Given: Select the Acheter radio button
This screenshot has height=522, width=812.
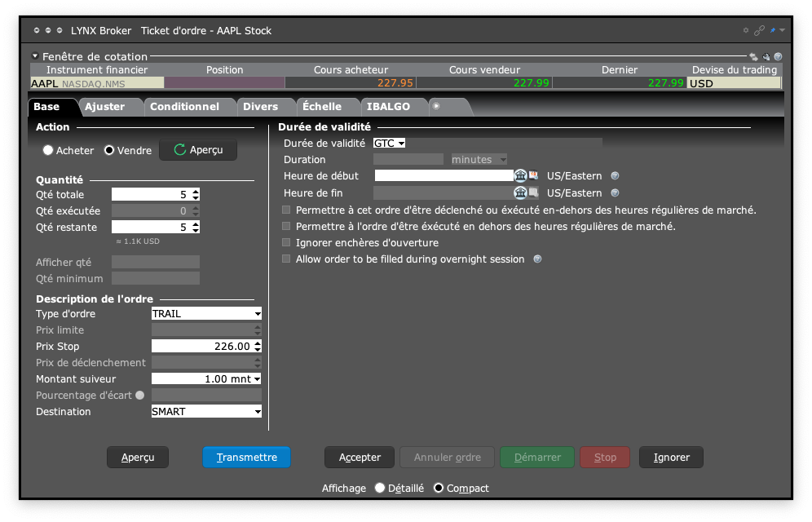Looking at the screenshot, I should pyautogui.click(x=48, y=150).
